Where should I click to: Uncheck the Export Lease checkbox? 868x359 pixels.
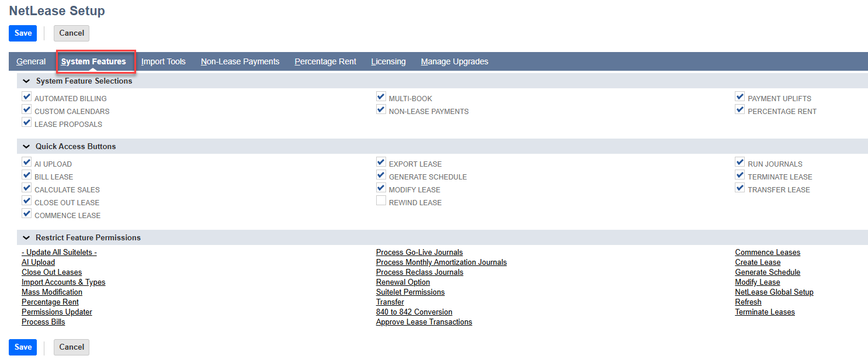[381, 163]
